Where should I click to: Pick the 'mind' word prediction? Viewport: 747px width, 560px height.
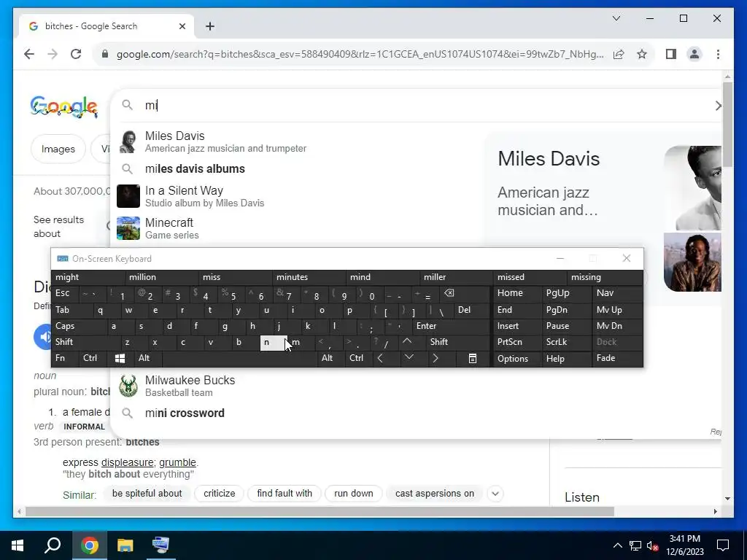pos(382,277)
